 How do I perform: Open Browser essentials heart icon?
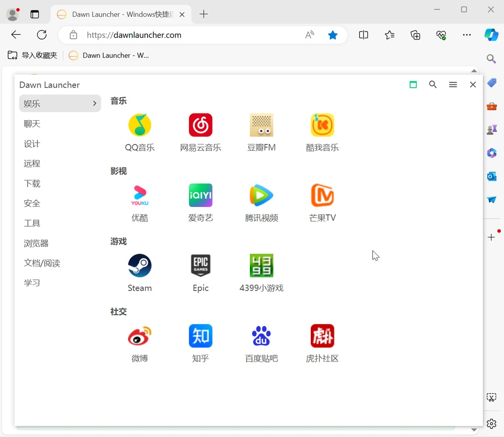441,35
